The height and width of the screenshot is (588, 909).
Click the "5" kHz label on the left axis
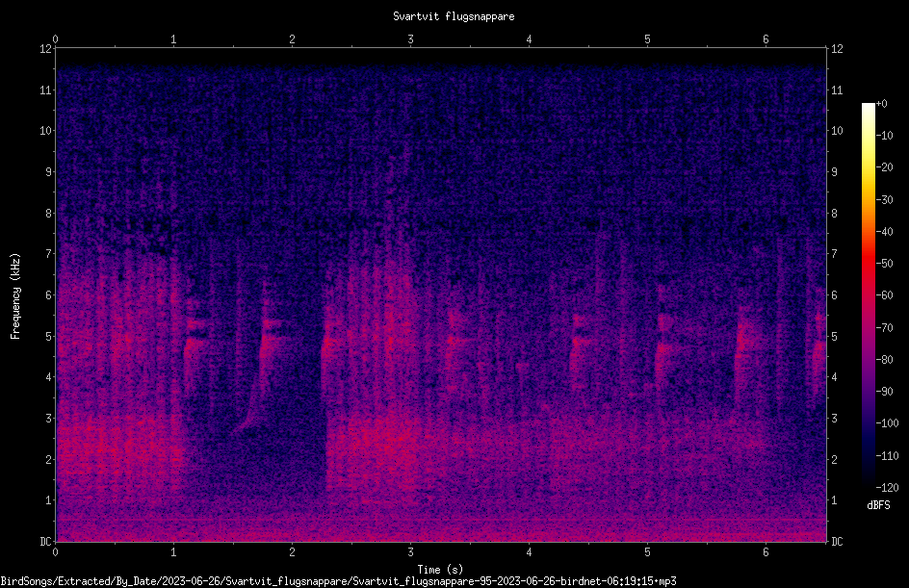point(49,336)
